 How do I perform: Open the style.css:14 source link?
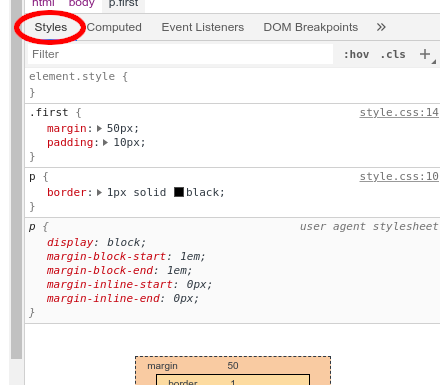pos(399,113)
